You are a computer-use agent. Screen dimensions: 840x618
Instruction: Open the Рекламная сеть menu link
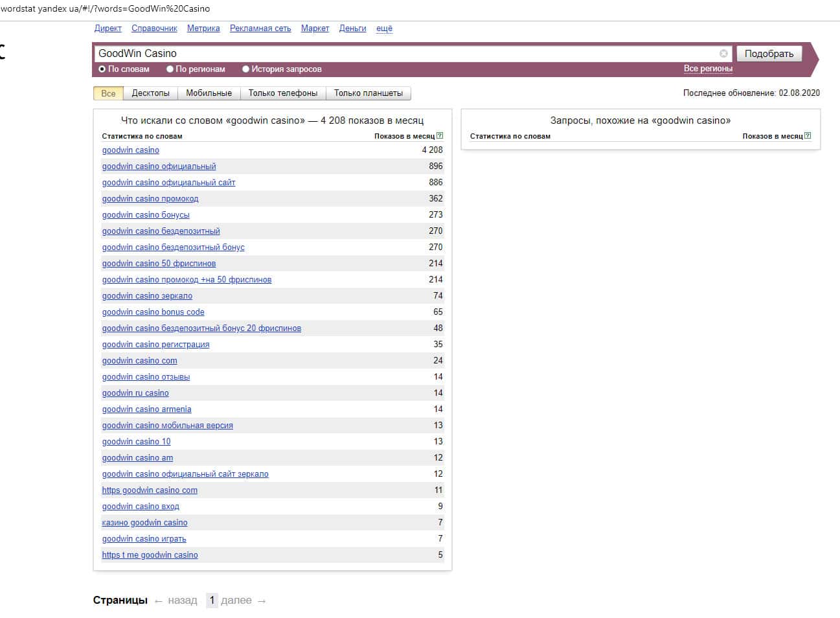260,29
